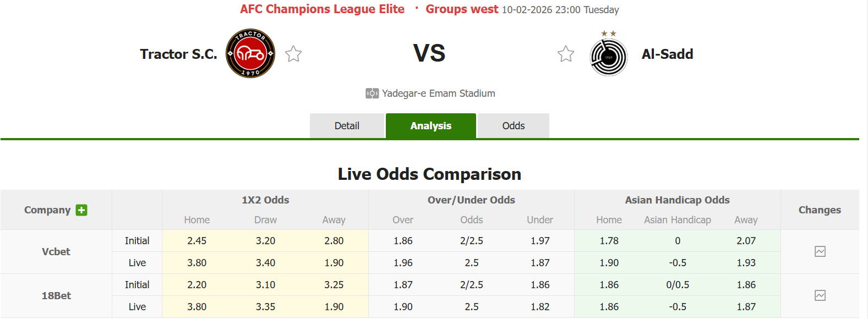
Task: Open the 18Bet odds changes chart icon
Action: pos(820,295)
